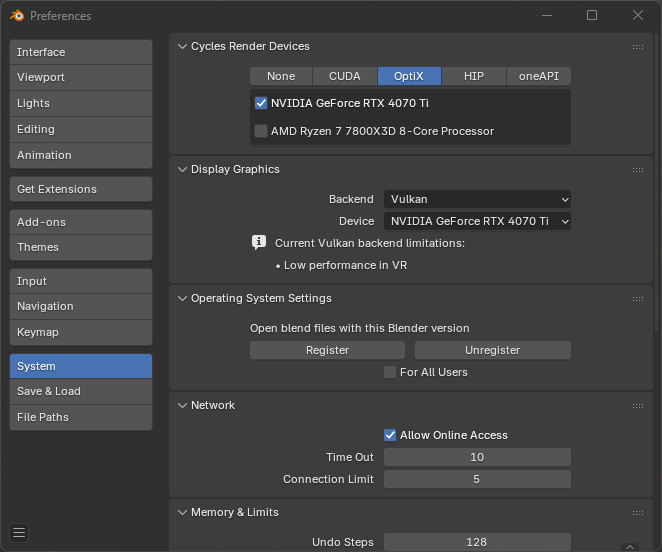Go to the Add-ons section
The height and width of the screenshot is (552, 662).
(x=81, y=222)
